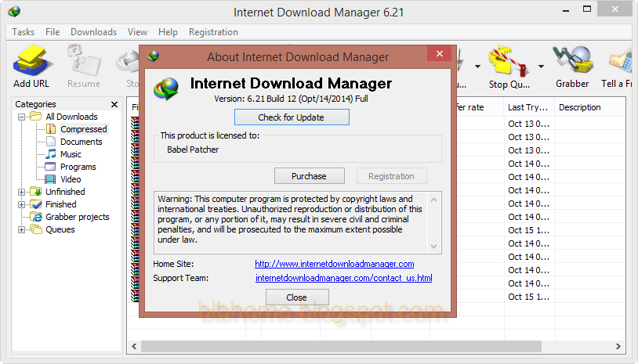Open the View menu

[x=137, y=31]
